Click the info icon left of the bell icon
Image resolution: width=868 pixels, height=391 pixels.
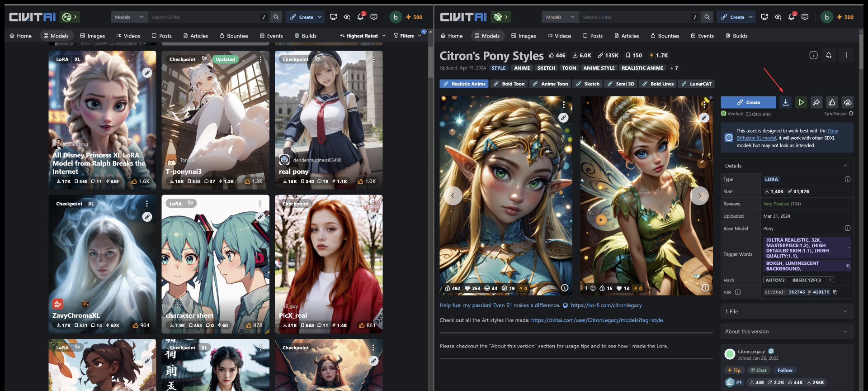coord(813,55)
